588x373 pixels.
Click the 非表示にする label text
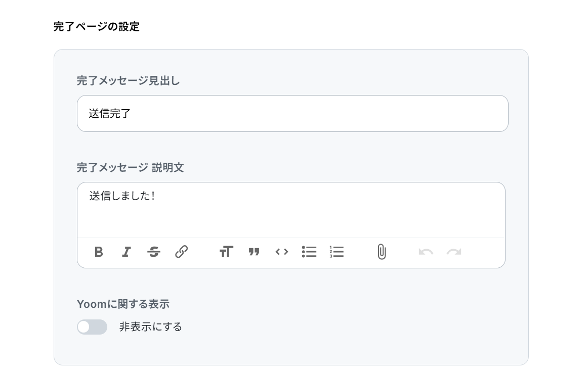coord(150,327)
